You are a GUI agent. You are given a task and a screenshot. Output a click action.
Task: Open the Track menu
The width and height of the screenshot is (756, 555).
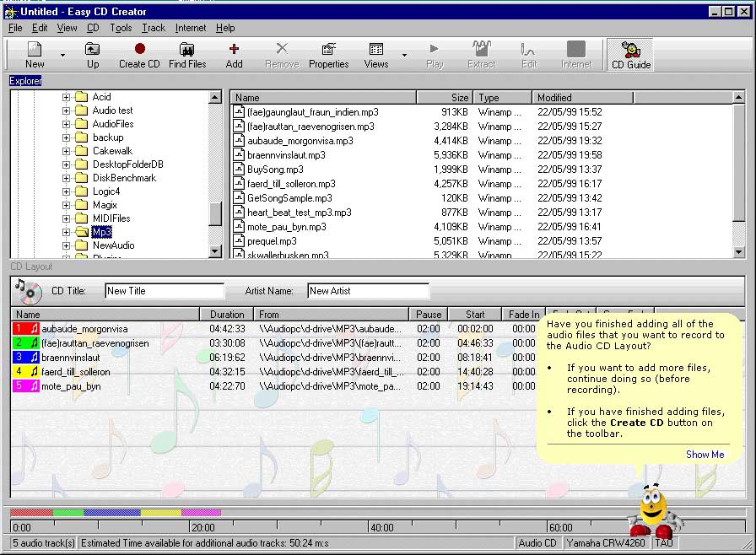tap(154, 28)
